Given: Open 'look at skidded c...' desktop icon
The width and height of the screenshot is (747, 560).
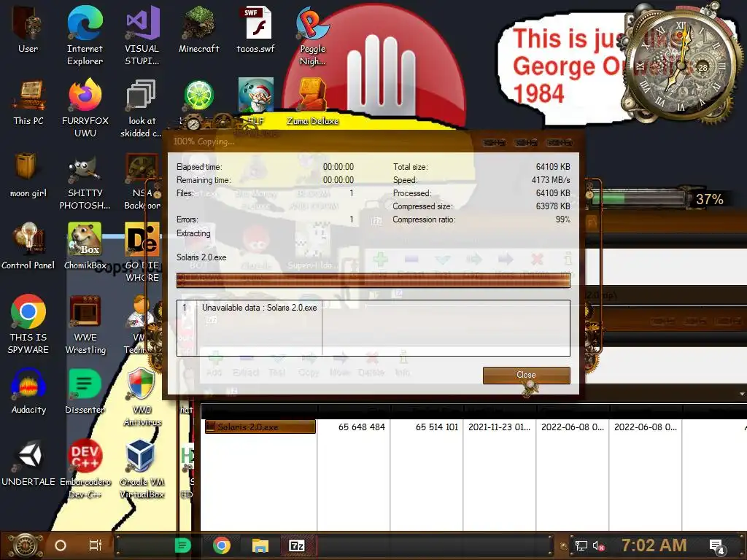Looking at the screenshot, I should [142, 108].
